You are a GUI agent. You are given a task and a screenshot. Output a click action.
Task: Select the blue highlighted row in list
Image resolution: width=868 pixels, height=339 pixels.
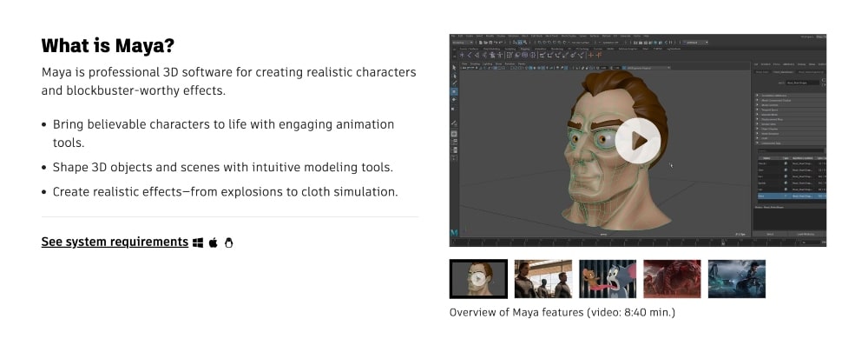tap(791, 196)
